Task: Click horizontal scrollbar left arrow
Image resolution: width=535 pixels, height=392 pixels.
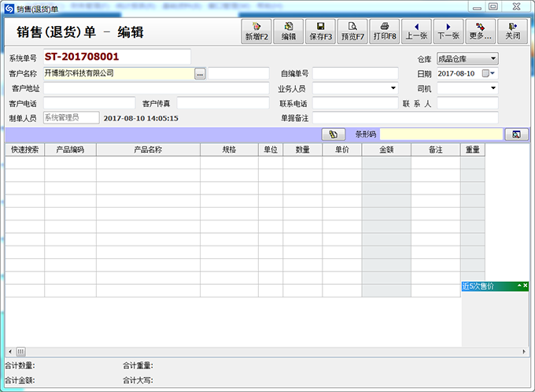Action: (10, 351)
